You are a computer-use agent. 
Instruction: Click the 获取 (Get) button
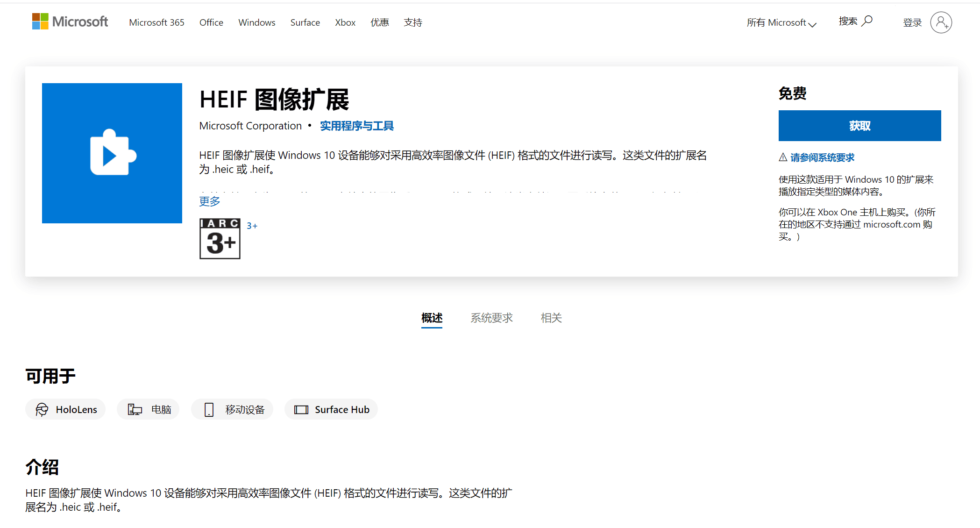click(859, 125)
